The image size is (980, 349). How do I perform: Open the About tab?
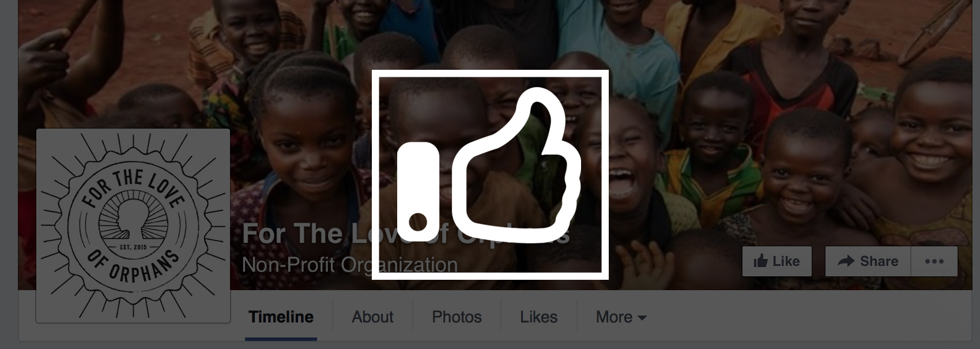click(x=372, y=317)
